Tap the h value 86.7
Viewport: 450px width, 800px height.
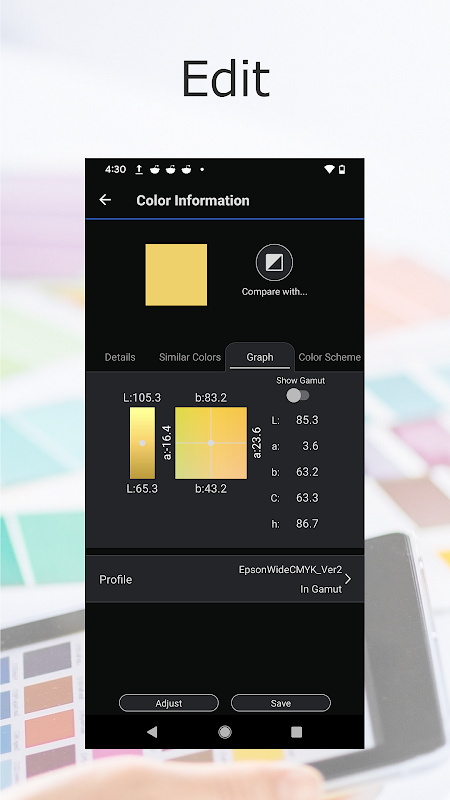point(307,524)
